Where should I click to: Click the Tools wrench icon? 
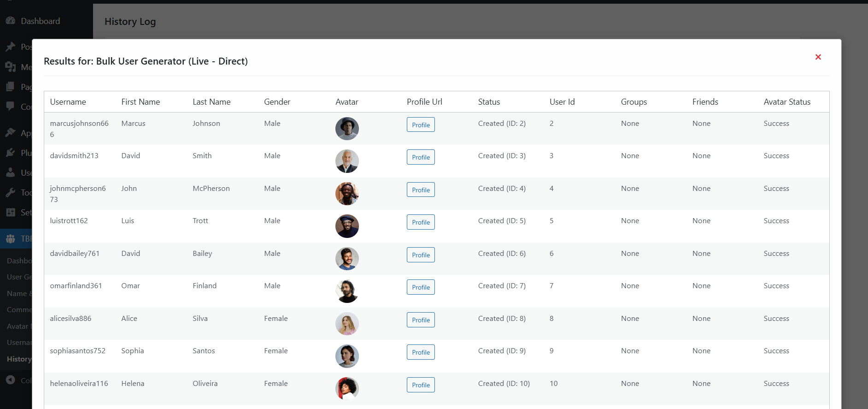[10, 192]
